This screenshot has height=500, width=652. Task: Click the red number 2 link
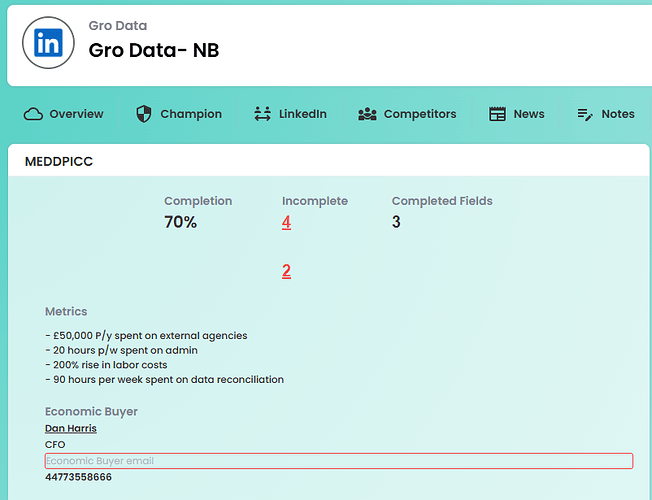click(286, 271)
